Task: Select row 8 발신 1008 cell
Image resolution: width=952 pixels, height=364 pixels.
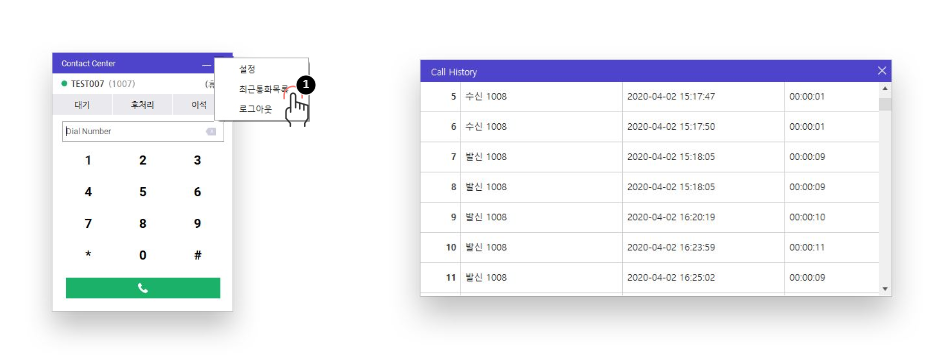Action: [x=541, y=187]
